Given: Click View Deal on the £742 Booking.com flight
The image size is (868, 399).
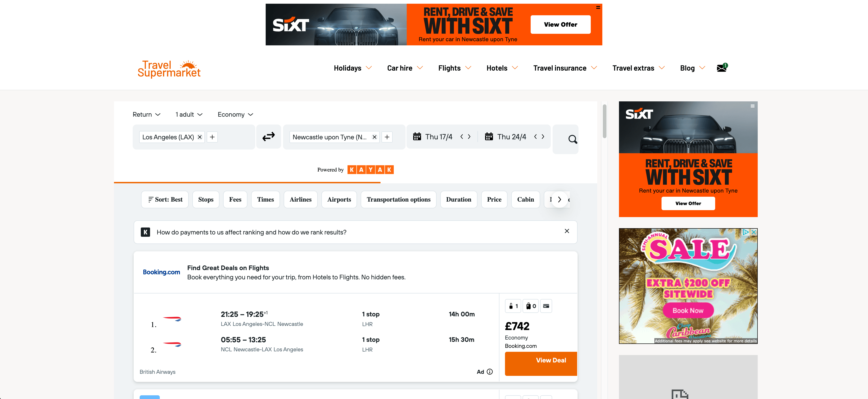Looking at the screenshot, I should pyautogui.click(x=541, y=360).
